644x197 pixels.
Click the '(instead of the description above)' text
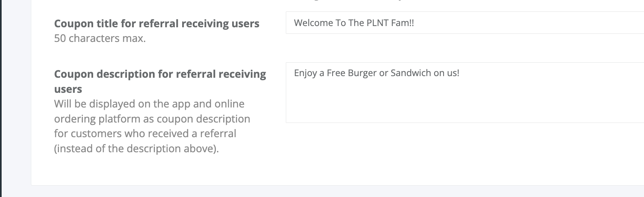[136, 149]
